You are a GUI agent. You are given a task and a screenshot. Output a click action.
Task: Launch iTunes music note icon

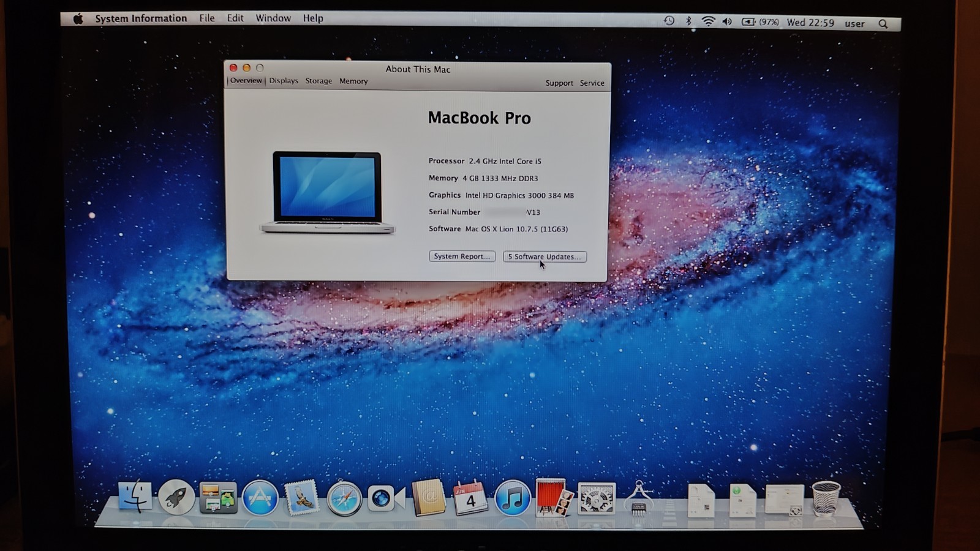(512, 498)
